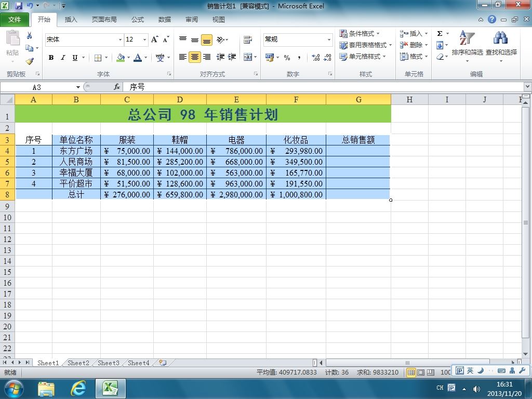Click the Insert Worksheet tab icon
This screenshot has width=532, height=399.
pos(163,363)
